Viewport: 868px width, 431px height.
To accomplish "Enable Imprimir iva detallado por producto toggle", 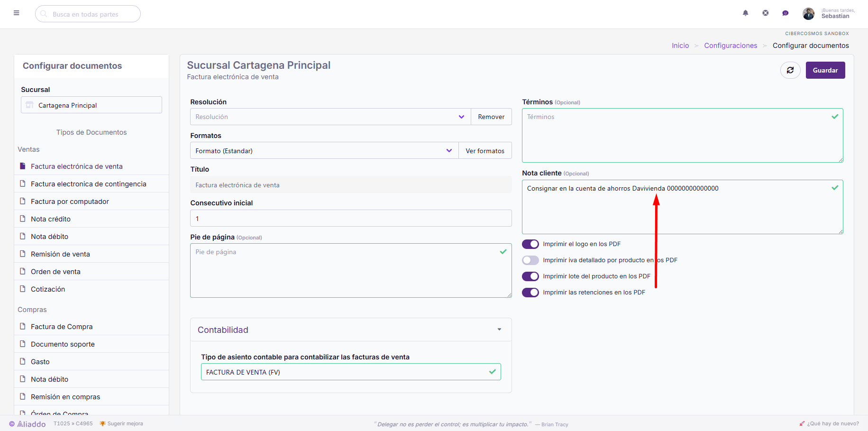I will pyautogui.click(x=530, y=260).
